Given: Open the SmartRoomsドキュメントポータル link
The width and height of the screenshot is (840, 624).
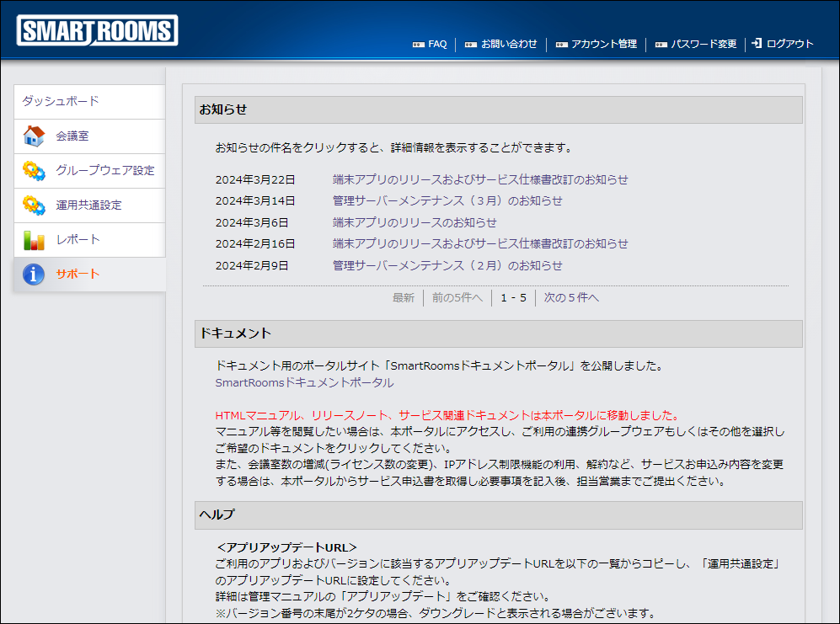Looking at the screenshot, I should click(304, 382).
